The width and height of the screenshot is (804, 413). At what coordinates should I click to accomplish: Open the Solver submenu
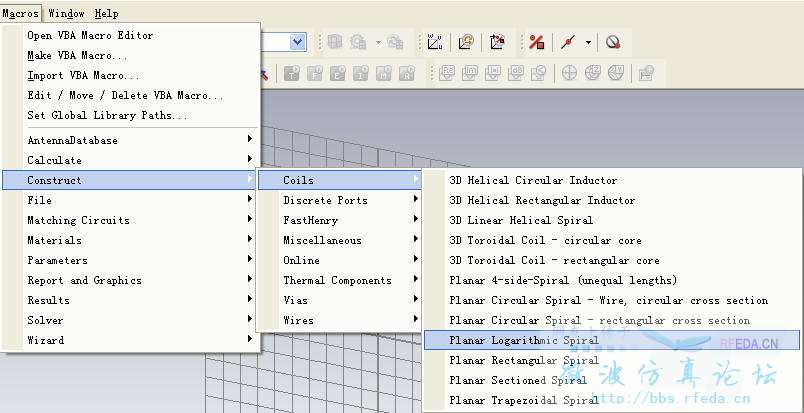click(x=131, y=320)
